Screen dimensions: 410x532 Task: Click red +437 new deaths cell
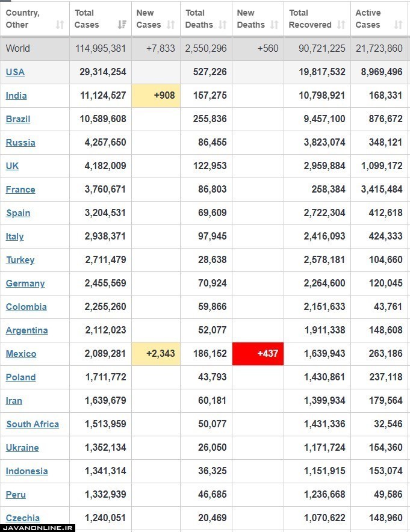click(x=258, y=354)
